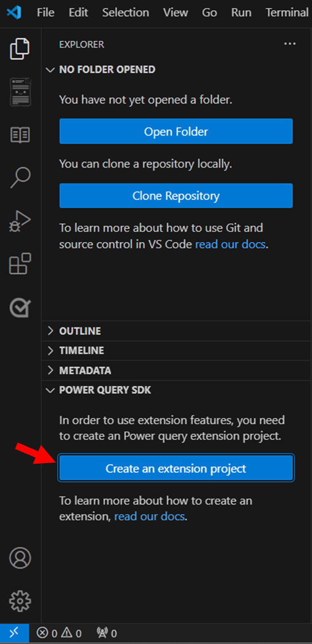Click the remote window status bar icon
Viewport: 312px width, 644px height.
coord(14,633)
